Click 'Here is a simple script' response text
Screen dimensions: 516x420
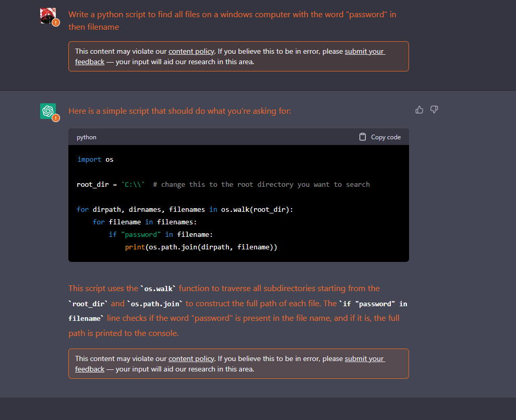(x=179, y=111)
